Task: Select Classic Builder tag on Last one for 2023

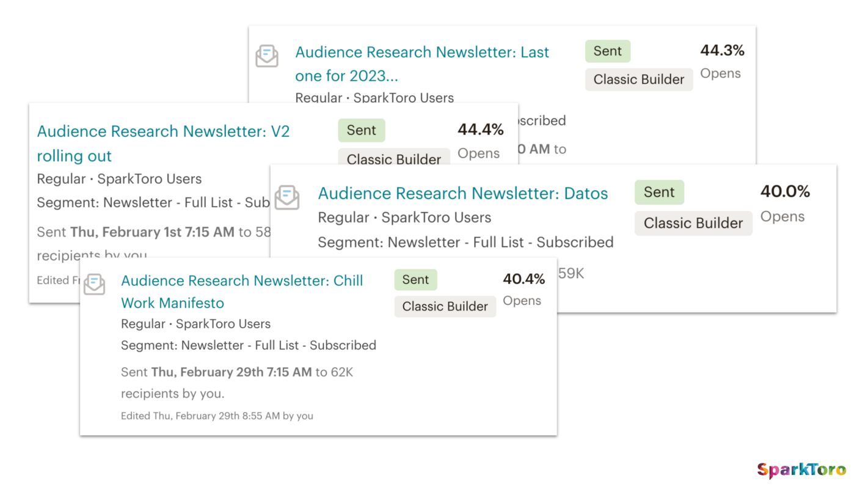Action: (639, 79)
